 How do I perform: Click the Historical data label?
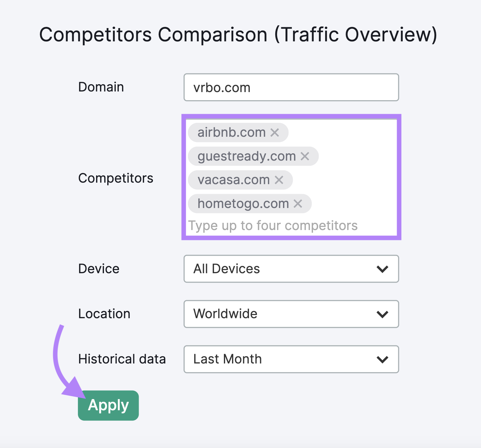[x=122, y=359]
